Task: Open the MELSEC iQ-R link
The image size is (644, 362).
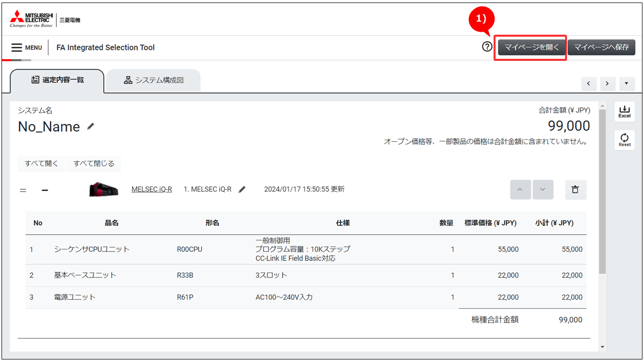Action: pos(151,190)
